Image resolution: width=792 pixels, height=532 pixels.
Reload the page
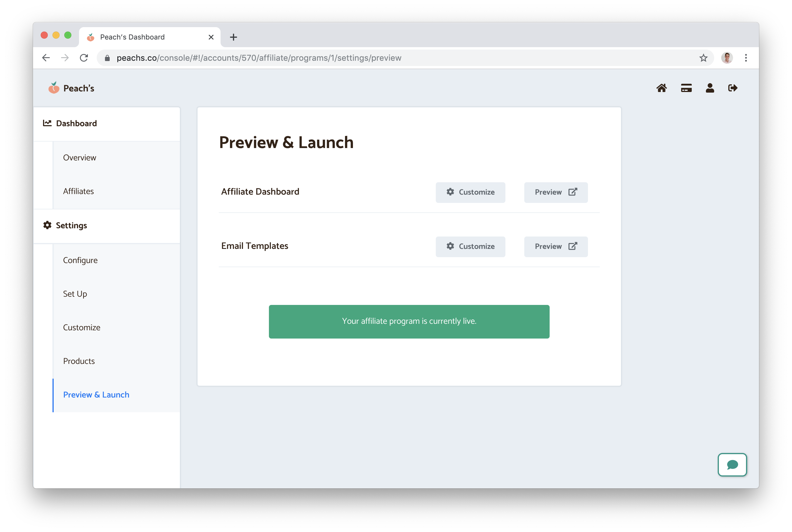84,58
